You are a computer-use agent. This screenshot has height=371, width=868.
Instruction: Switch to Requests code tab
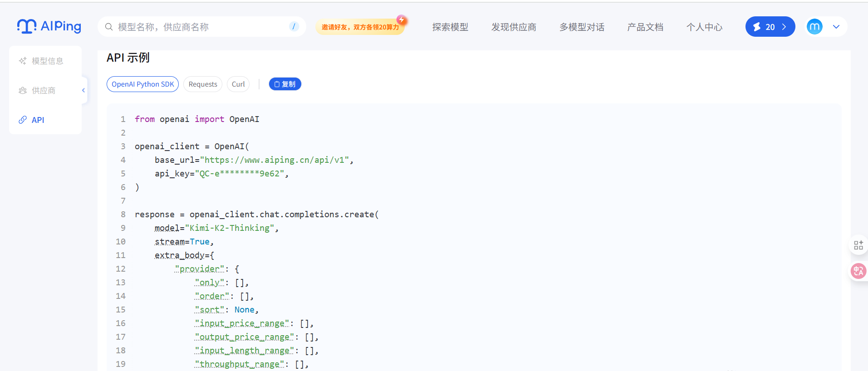coord(203,84)
